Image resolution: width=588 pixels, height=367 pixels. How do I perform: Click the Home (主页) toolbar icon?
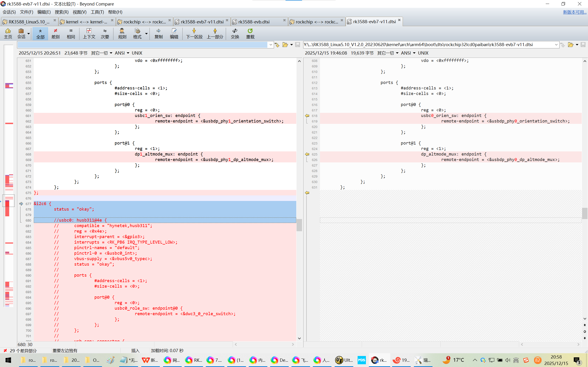pos(8,33)
